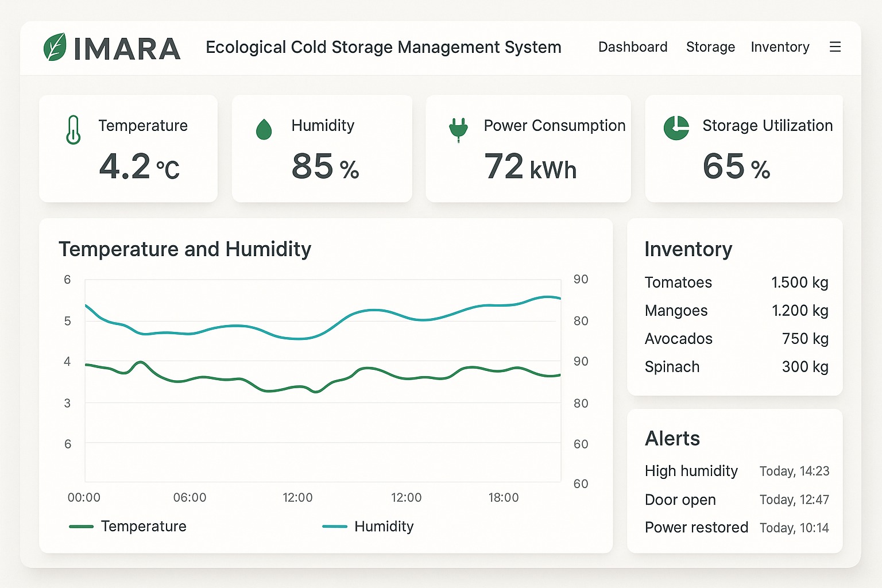Click the 72 kWh power value
Screen dimensions: 882x588
531,167
